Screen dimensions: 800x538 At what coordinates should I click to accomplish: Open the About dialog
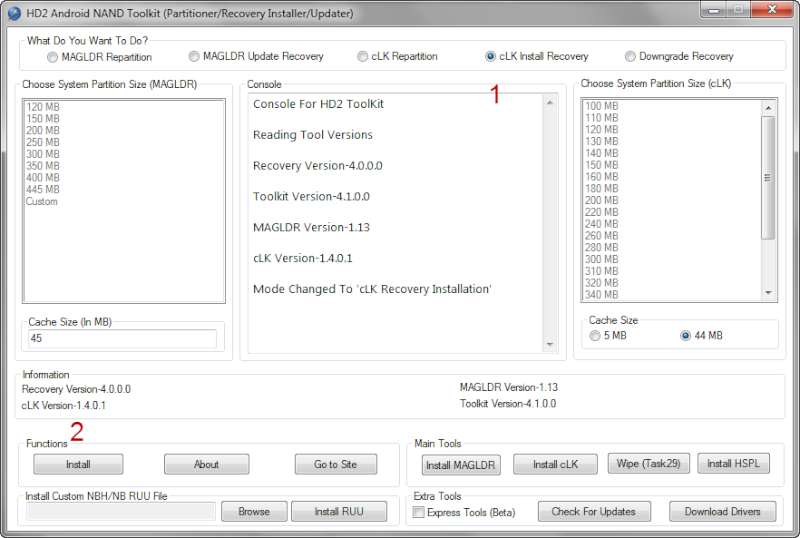[207, 464]
